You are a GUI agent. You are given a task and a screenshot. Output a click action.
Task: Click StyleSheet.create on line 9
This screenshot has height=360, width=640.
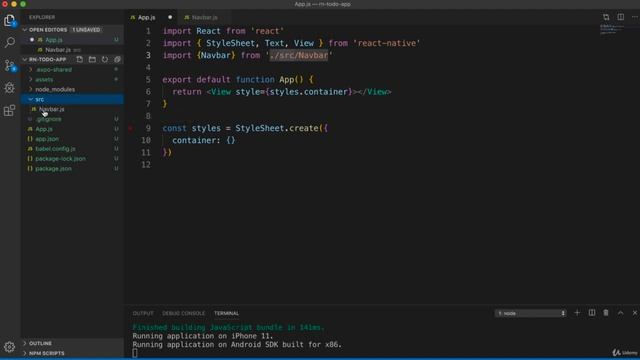click(x=276, y=128)
